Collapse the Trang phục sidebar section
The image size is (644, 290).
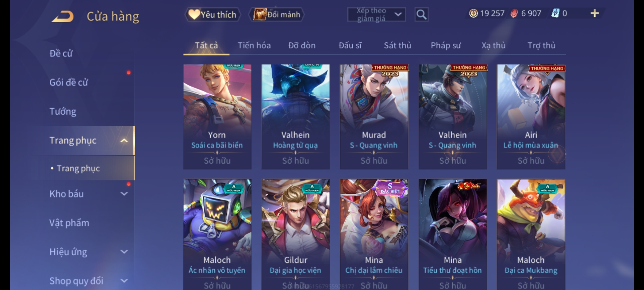point(124,140)
